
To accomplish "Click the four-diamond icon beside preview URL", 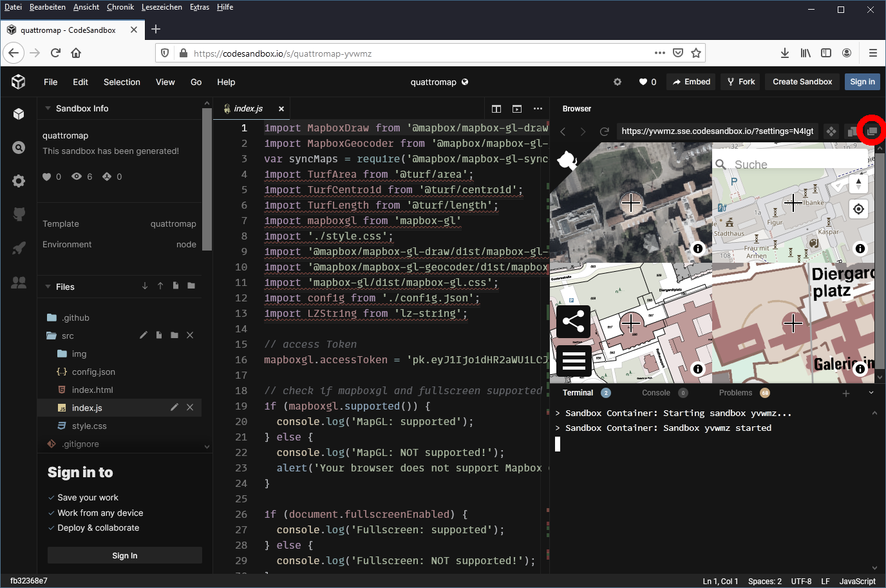I will point(831,131).
